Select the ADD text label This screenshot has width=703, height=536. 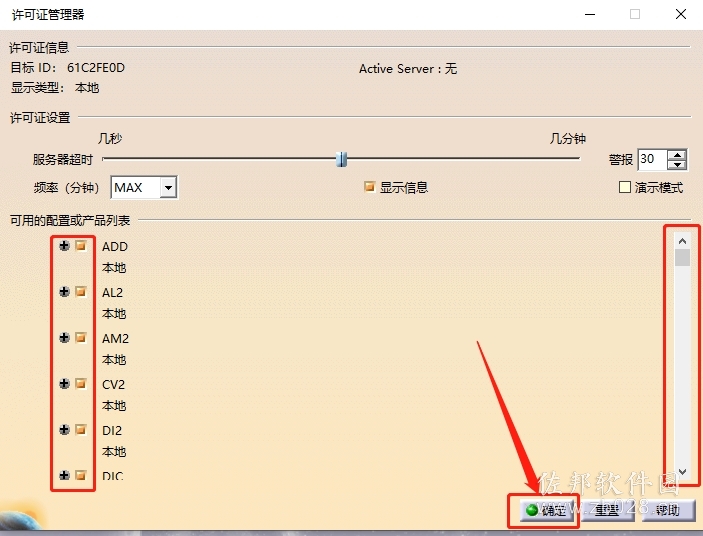pos(115,246)
